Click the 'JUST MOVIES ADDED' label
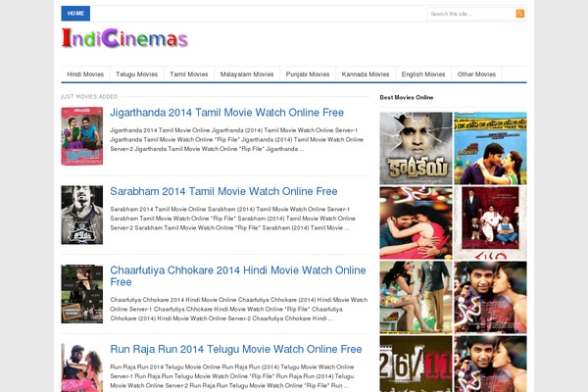The height and width of the screenshot is (392, 588). tap(89, 97)
